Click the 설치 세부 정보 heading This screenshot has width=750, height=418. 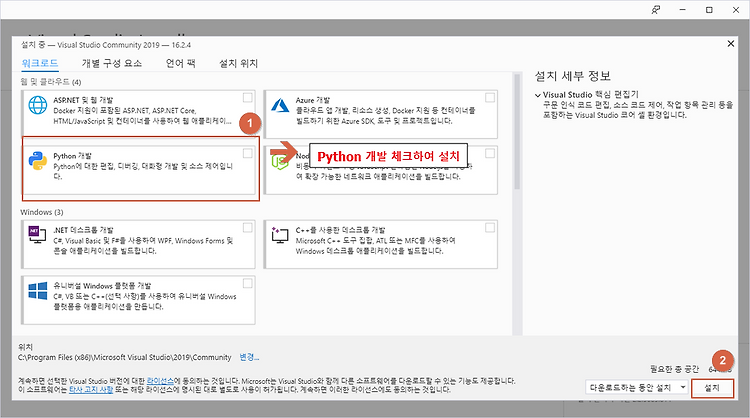click(573, 76)
